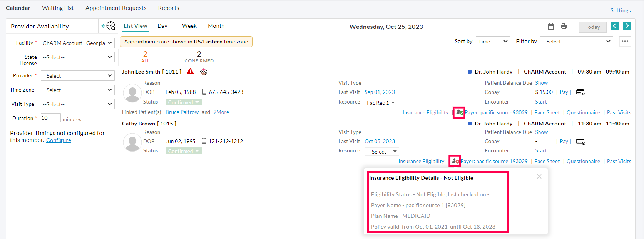Click the Today button
The image size is (644, 239).
[592, 27]
